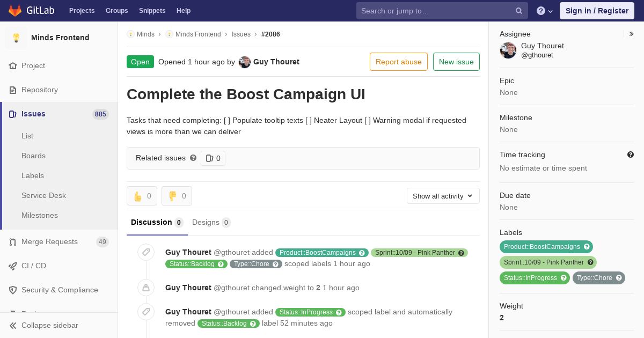
Task: Click the 885 issues count badge
Action: pos(100,114)
